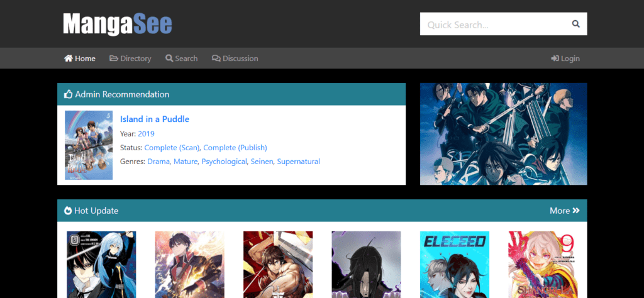Click the double chevron icon next to More
The image size is (644, 298).
click(576, 211)
